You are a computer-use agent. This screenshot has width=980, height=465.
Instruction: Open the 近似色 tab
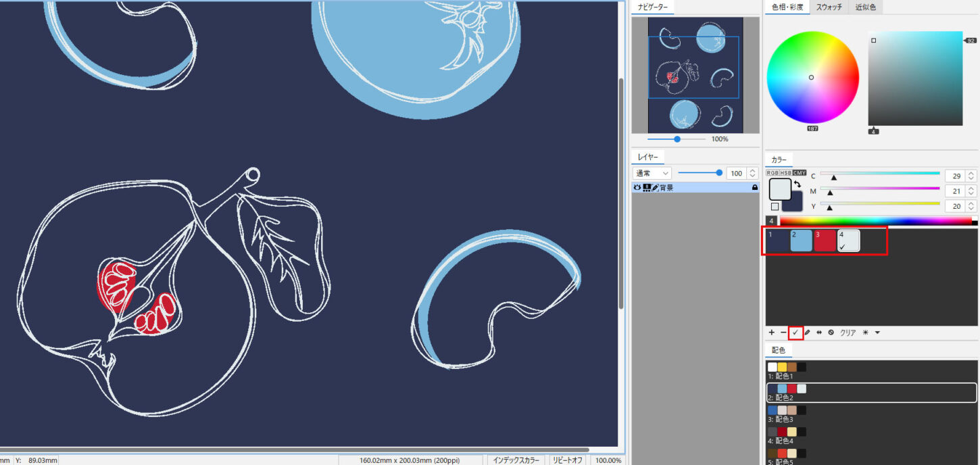click(866, 7)
